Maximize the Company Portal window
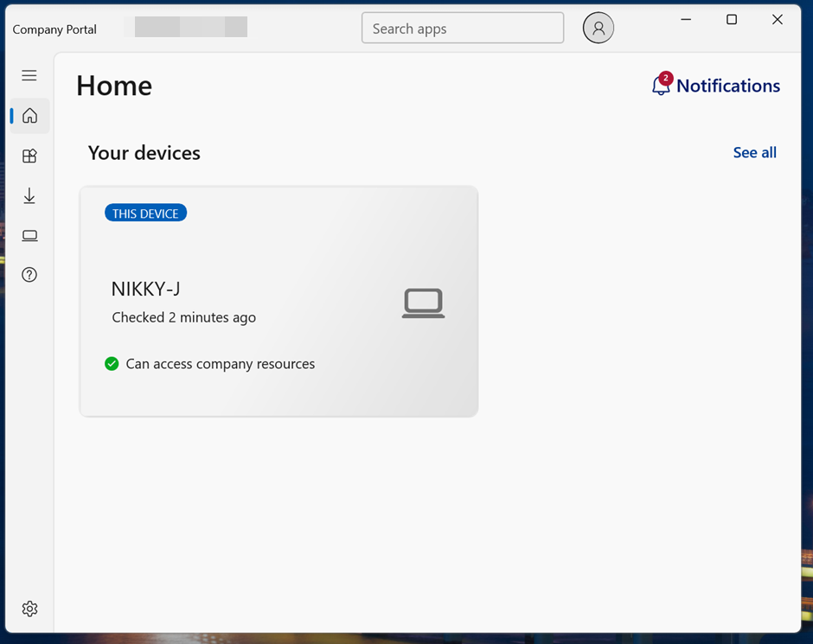The width and height of the screenshot is (813, 644). click(x=732, y=20)
